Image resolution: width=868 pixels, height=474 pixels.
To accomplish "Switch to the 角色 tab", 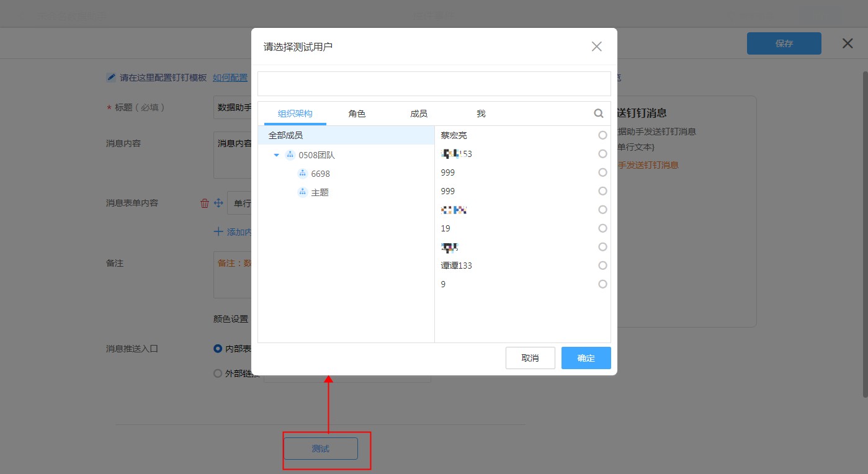I will pyautogui.click(x=357, y=114).
